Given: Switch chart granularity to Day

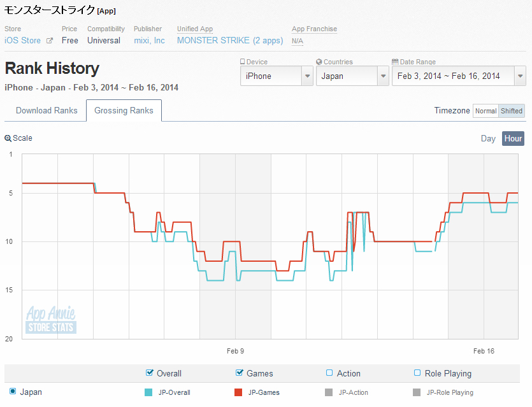Looking at the screenshot, I should pos(488,138).
